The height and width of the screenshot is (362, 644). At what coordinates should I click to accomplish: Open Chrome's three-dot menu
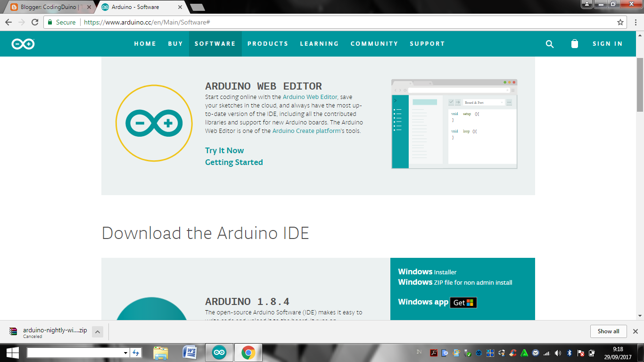tap(636, 22)
